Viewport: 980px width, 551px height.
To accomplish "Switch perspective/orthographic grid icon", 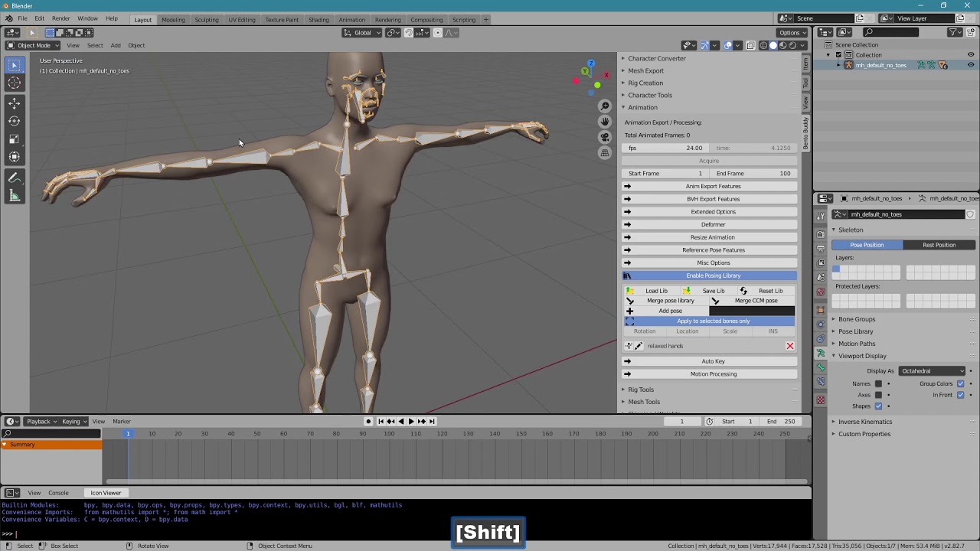I will coord(605,153).
